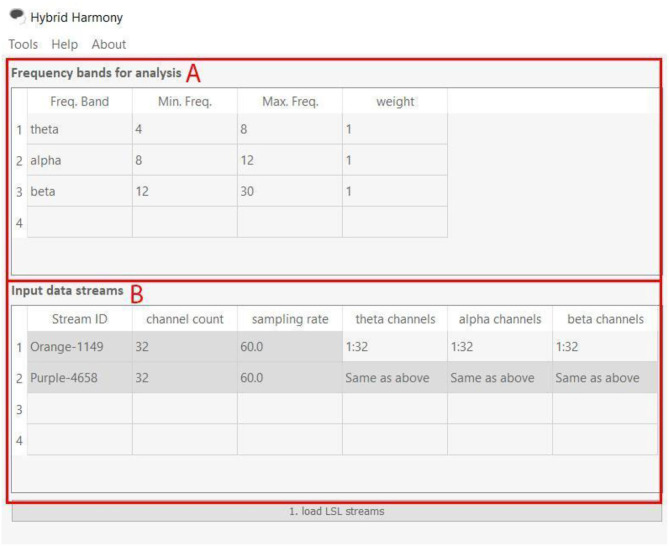Open the Help menu
Viewport: 669px width, 546px height.
click(64, 44)
